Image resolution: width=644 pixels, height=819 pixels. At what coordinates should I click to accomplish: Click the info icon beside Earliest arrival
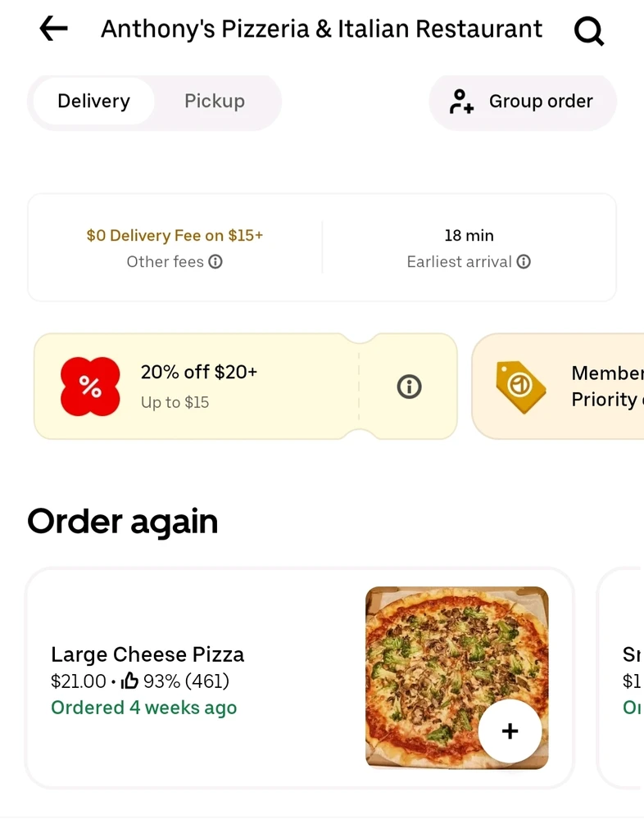point(524,262)
